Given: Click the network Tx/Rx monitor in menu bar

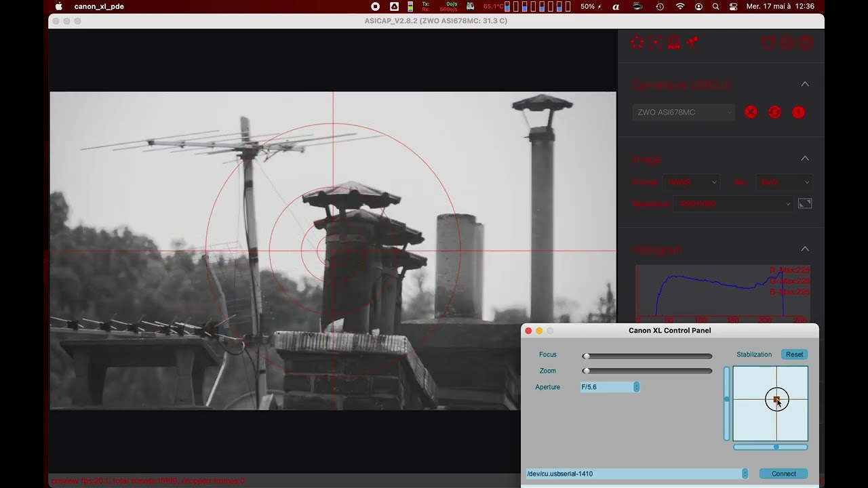Looking at the screenshot, I should click(439, 6).
